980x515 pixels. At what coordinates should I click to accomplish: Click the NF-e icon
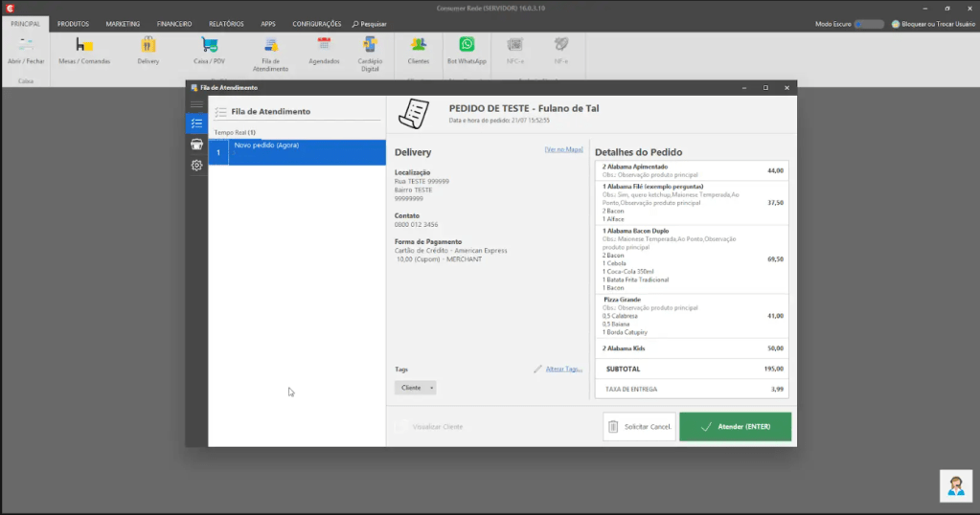561,51
